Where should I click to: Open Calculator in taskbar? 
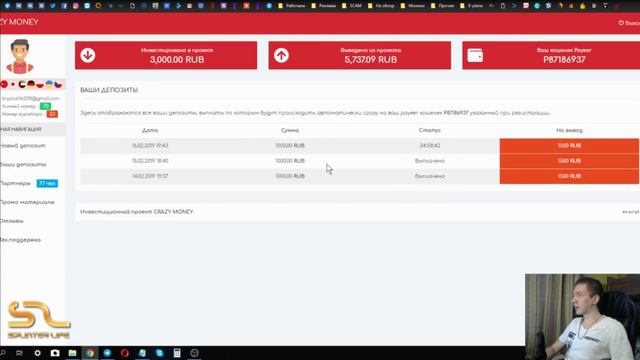(177, 353)
